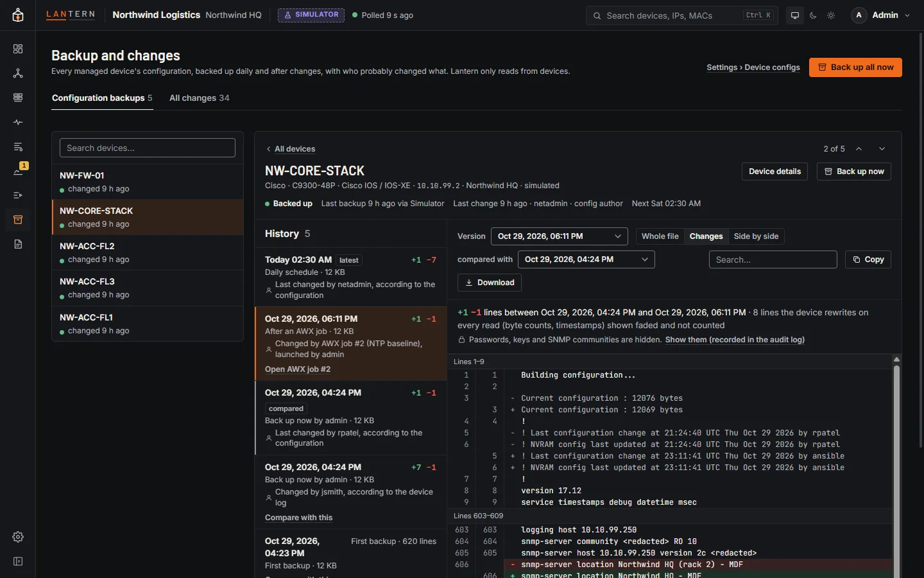Click the Lantern logo icon
The image size is (924, 578).
pyautogui.click(x=18, y=15)
